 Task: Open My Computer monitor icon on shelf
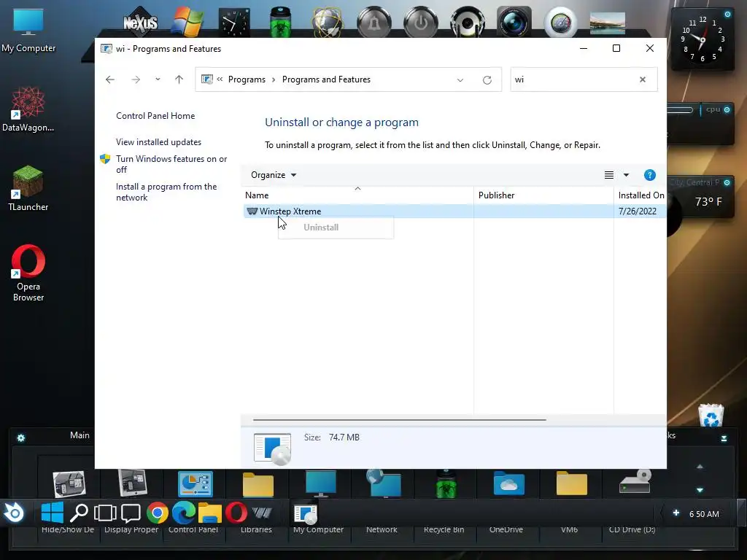(x=321, y=483)
